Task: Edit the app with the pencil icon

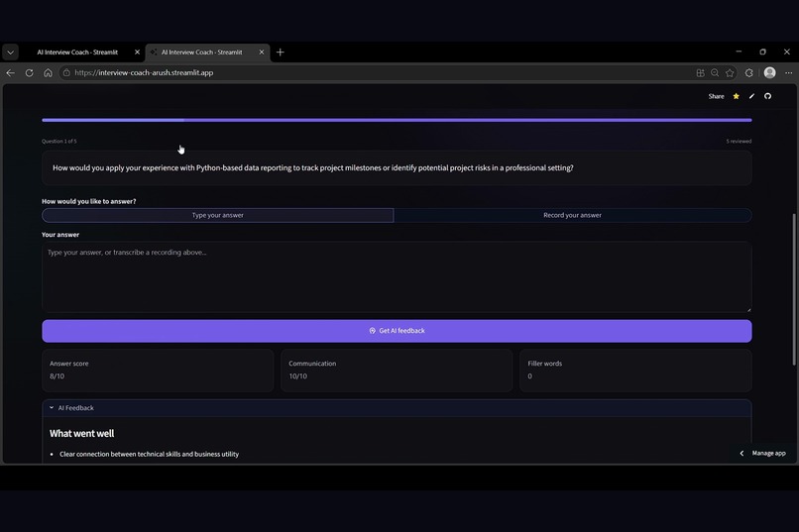Action: click(x=751, y=96)
